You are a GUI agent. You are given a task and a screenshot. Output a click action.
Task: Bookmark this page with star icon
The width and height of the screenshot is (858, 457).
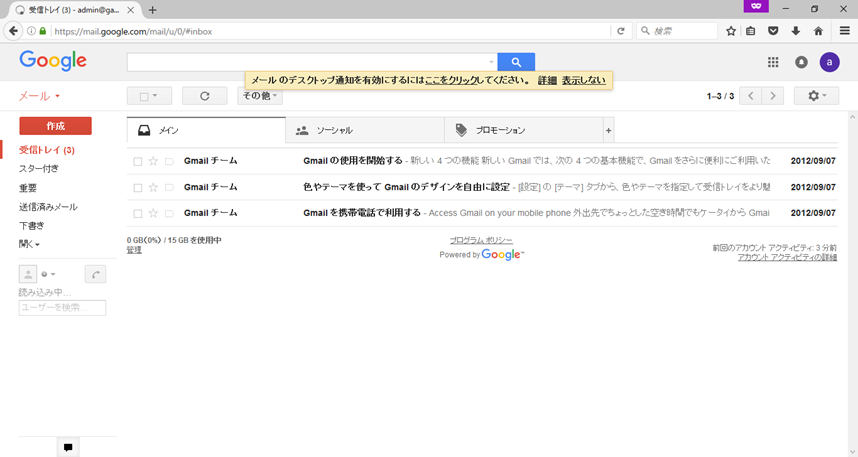tap(731, 31)
